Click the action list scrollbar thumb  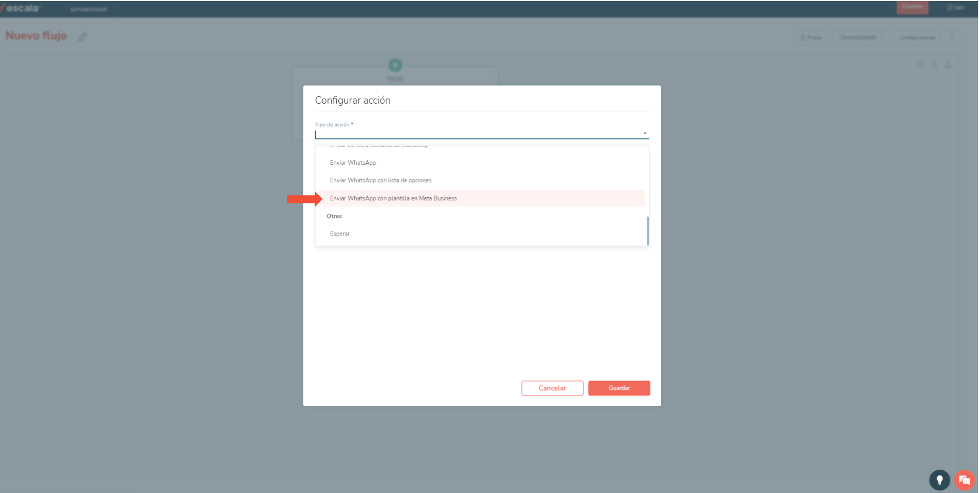click(647, 231)
